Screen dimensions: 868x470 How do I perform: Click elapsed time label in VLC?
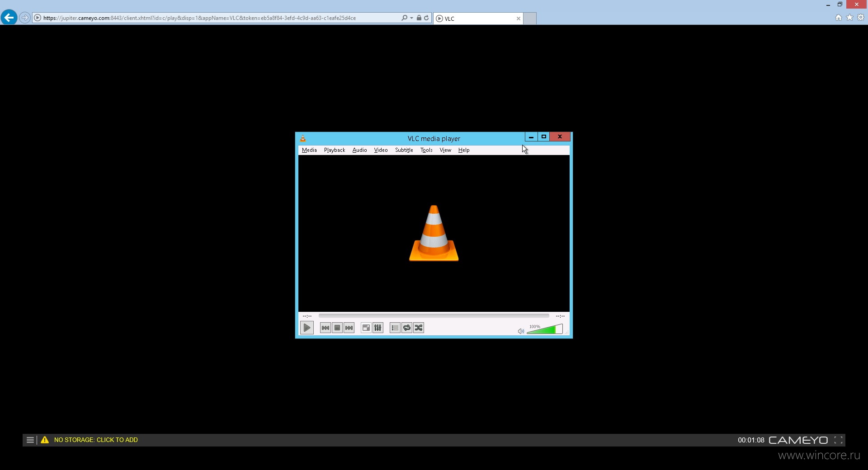click(307, 316)
